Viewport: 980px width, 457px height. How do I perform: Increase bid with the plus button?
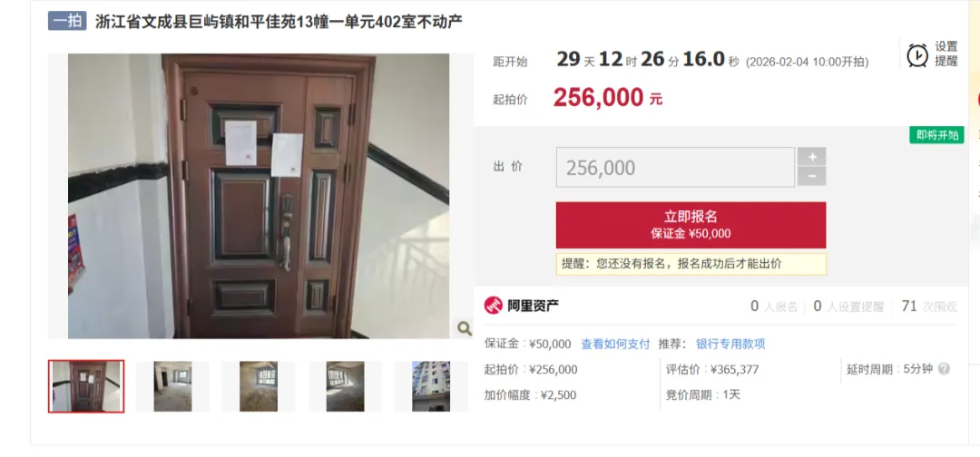812,157
